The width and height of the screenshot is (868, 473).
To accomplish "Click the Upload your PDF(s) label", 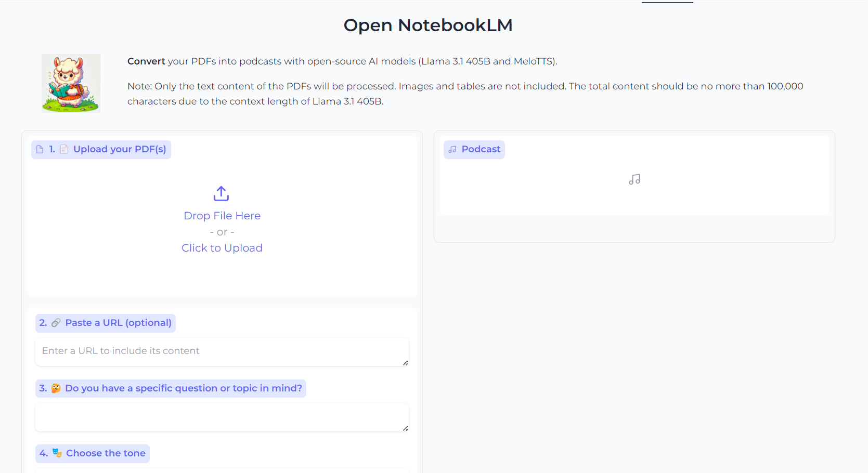I will coord(120,150).
